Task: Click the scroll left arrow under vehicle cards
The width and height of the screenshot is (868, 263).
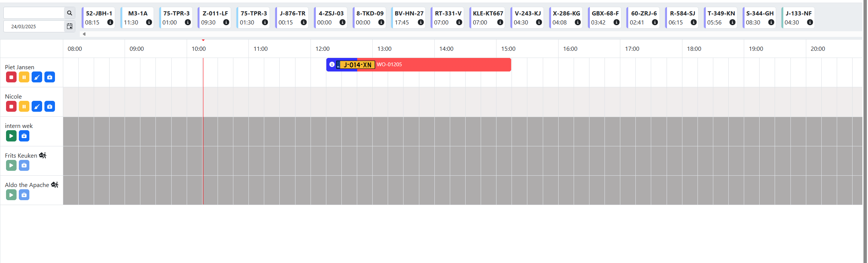Action: click(84, 34)
